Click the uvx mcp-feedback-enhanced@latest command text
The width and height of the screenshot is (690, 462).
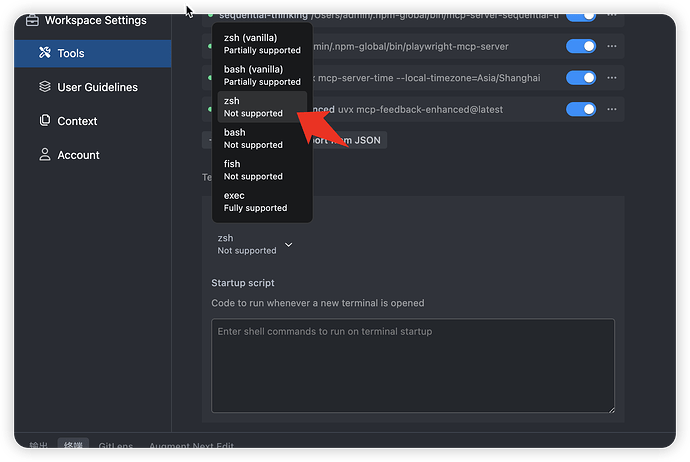(x=420, y=109)
